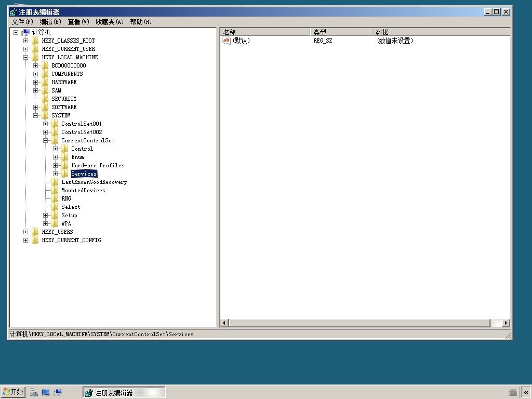This screenshot has height=399, width=532.
Task: Collapse HKEY_LOCAL_MACHINE tree node
Action: click(25, 57)
